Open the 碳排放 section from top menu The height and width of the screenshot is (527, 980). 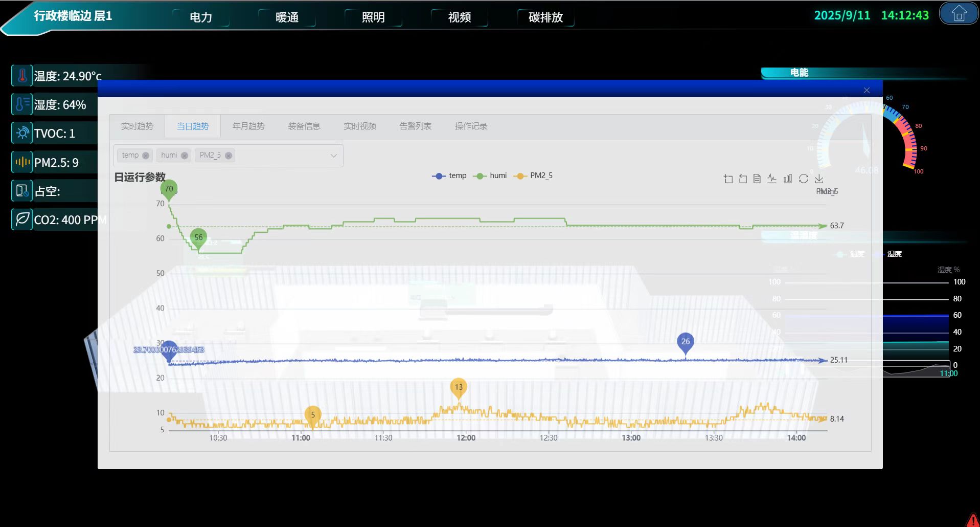click(545, 17)
